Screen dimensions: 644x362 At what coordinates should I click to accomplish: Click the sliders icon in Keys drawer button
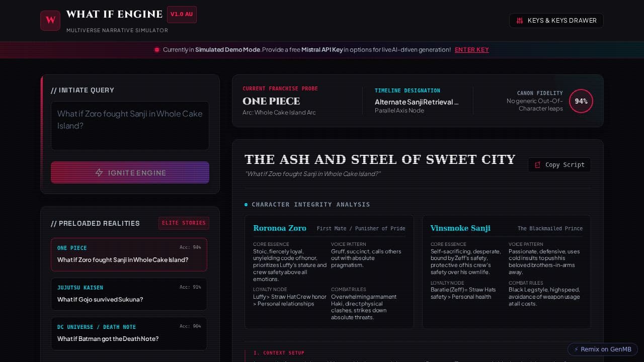pyautogui.click(x=520, y=21)
